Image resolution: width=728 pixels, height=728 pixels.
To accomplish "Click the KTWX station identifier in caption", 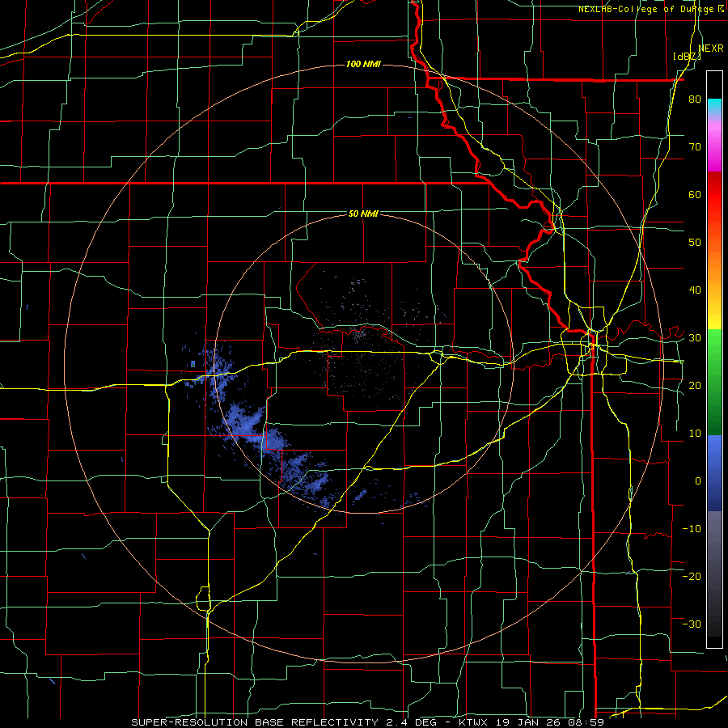I will (472, 722).
